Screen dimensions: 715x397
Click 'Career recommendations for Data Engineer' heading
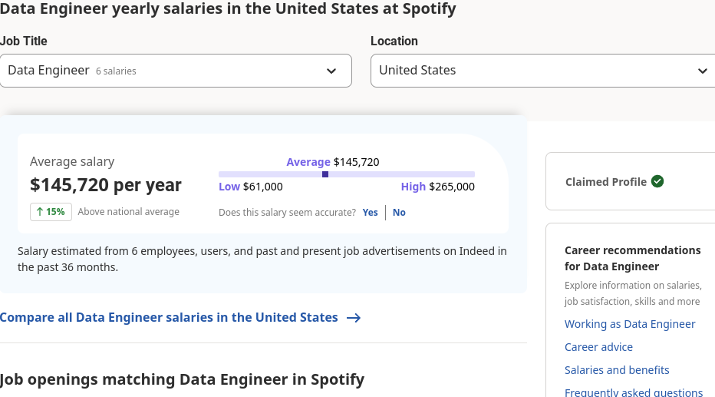[x=632, y=258]
